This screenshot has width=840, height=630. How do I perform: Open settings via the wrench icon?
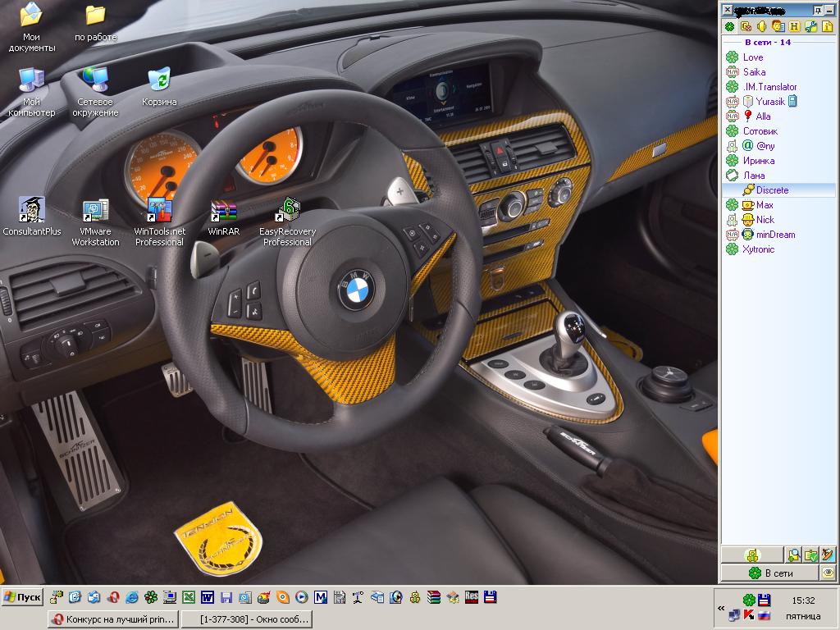tap(811, 26)
